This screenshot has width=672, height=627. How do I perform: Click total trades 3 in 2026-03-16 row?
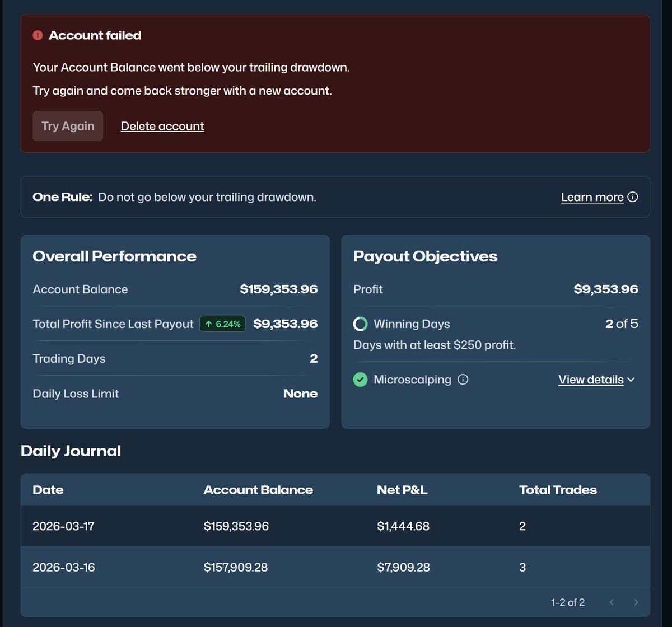tap(522, 567)
